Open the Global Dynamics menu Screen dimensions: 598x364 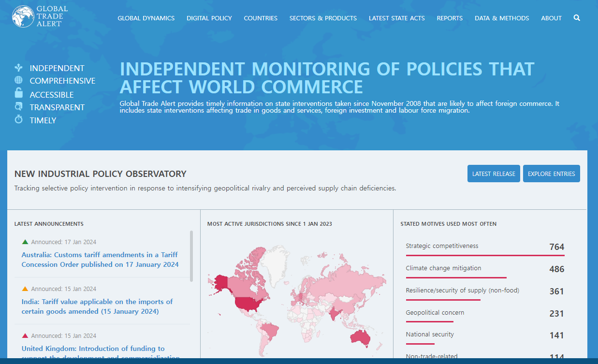pyautogui.click(x=146, y=18)
